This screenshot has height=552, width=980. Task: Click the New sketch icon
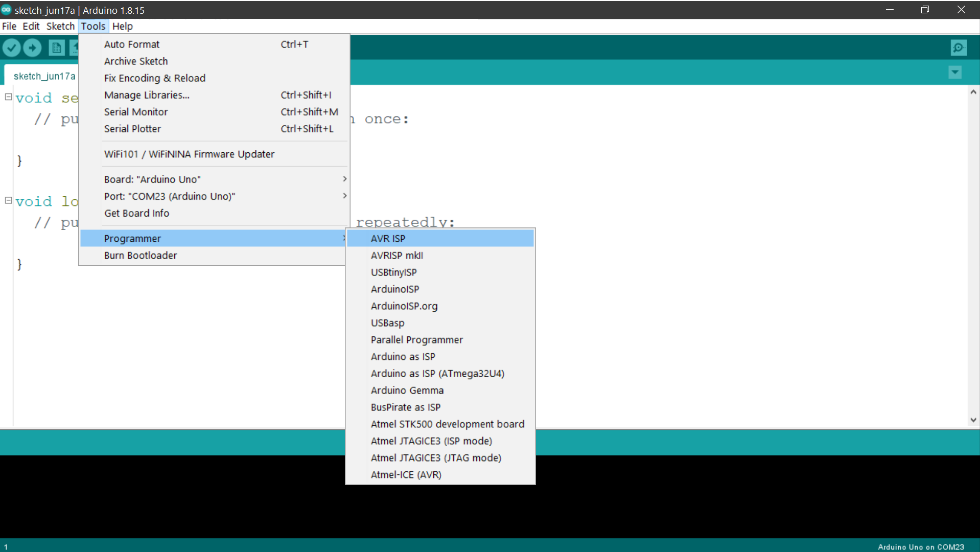[57, 48]
